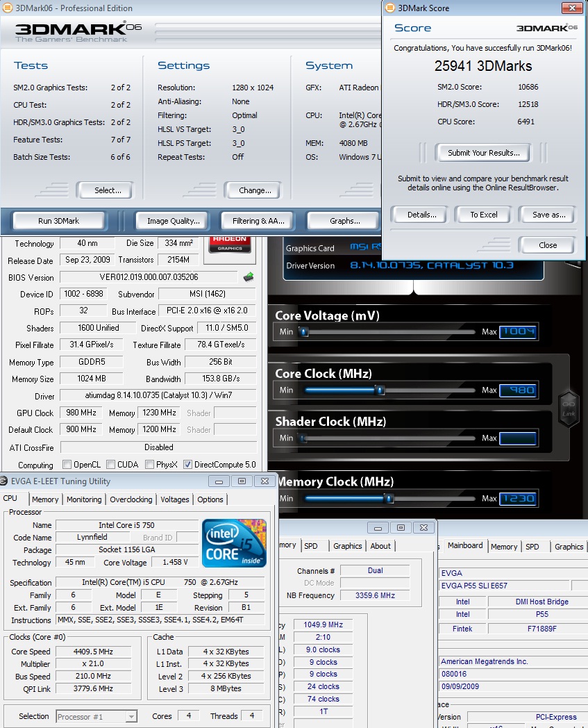Open the Graphs button in 3DMark06
The width and height of the screenshot is (588, 728).
click(345, 221)
